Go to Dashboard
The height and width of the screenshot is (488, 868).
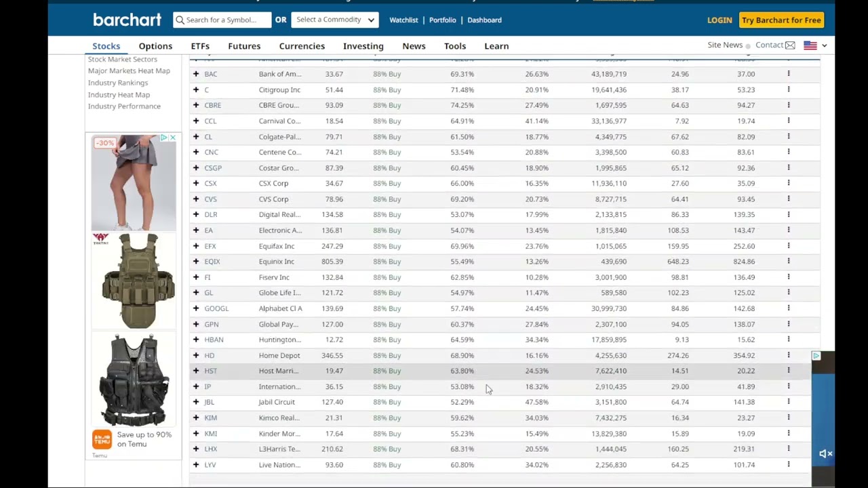(484, 20)
